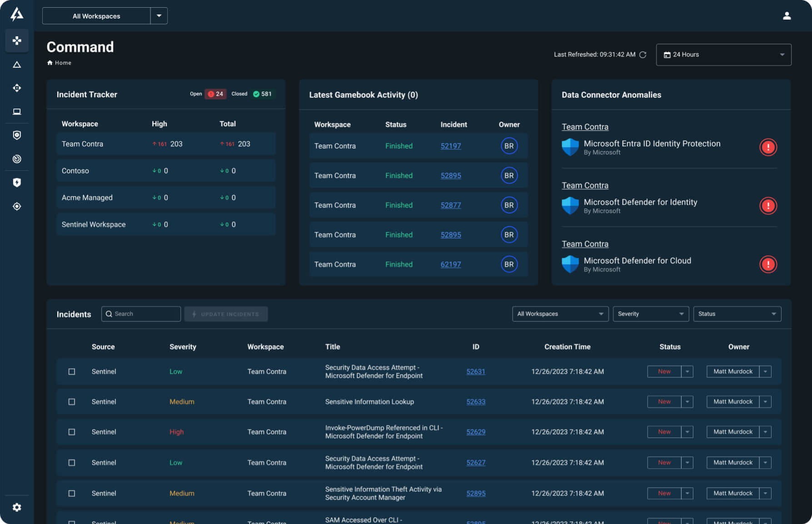Click Team Contra link above Defender for Identity
Image resolution: width=812 pixels, height=524 pixels.
[585, 185]
